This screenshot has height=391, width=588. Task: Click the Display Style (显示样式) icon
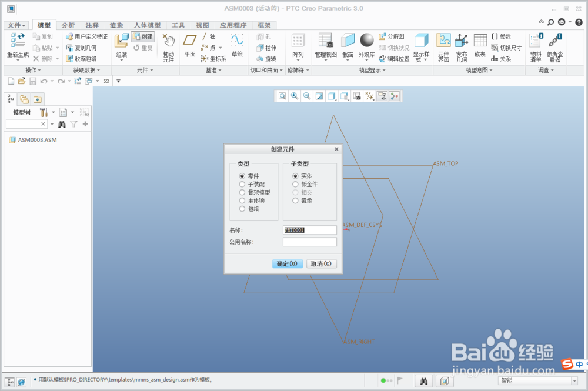(421, 40)
